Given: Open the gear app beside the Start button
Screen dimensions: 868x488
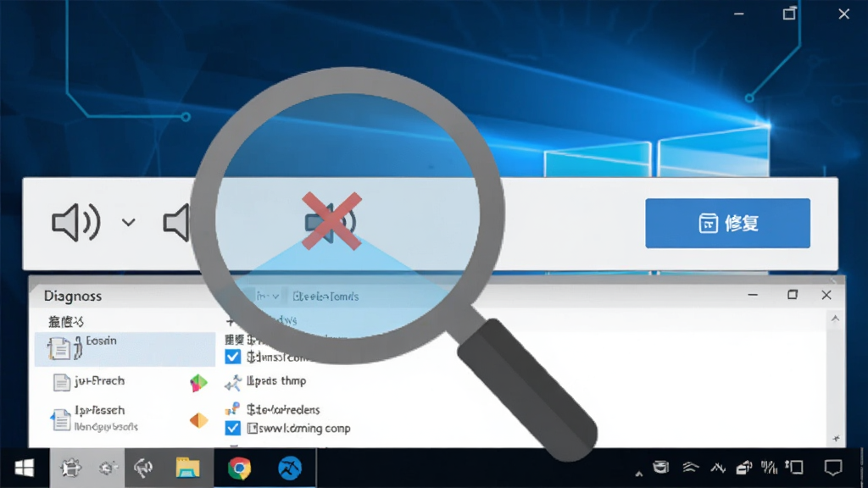Looking at the screenshot, I should click(x=71, y=468).
